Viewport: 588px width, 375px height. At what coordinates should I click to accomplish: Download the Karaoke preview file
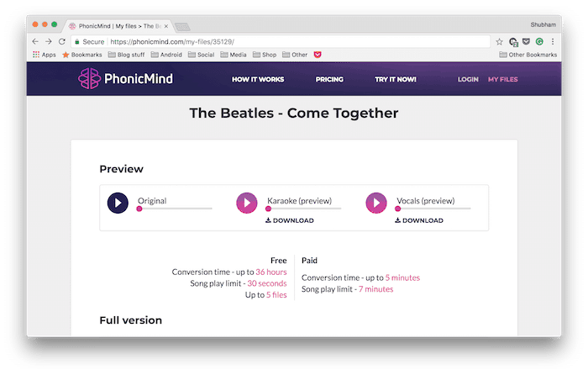290,220
